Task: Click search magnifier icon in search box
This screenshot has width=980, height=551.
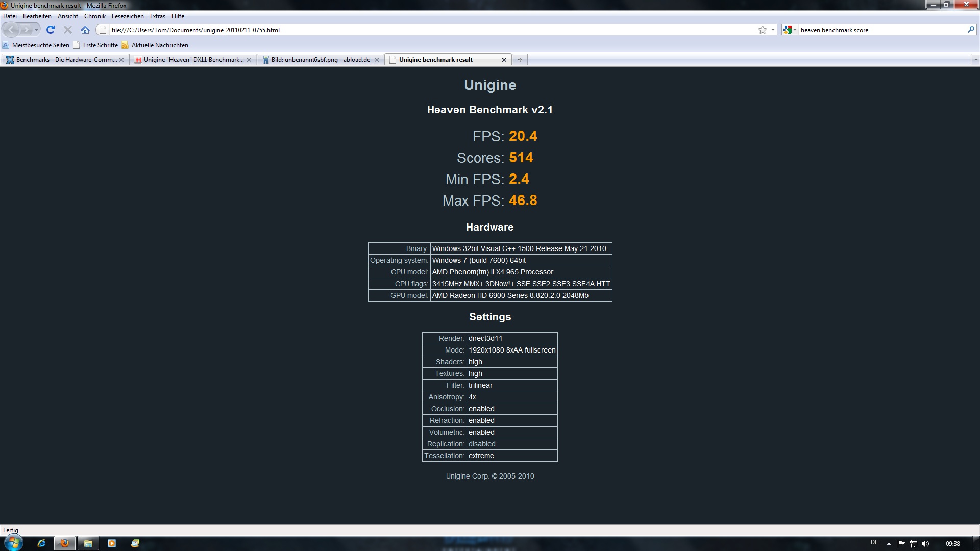Action: 970,30
